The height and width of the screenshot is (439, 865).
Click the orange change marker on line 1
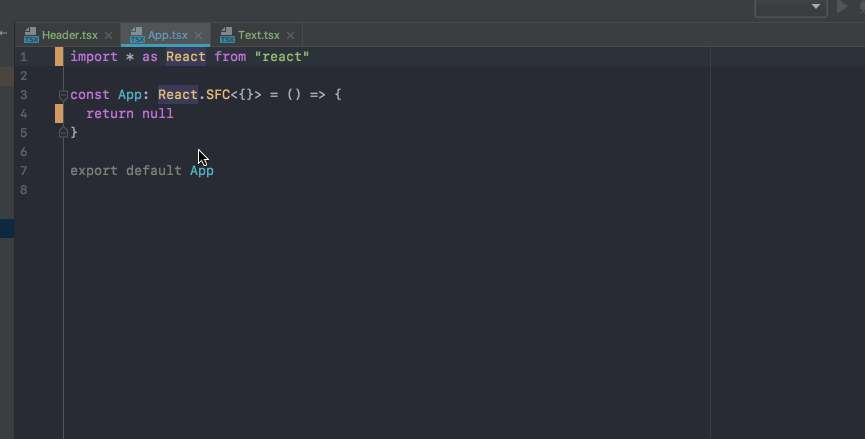tap(59, 57)
